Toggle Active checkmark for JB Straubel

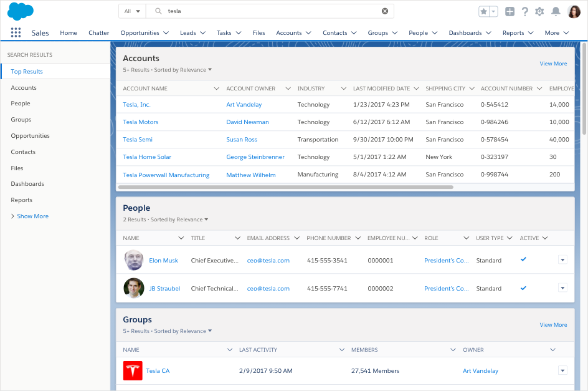(x=523, y=288)
